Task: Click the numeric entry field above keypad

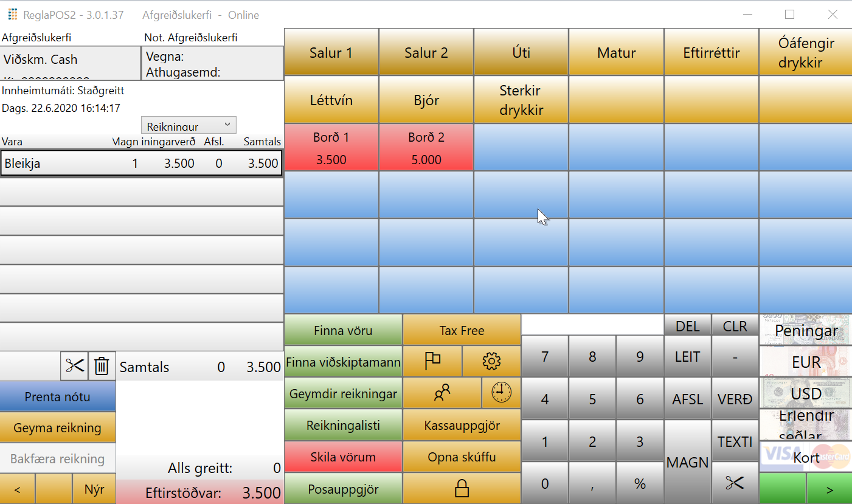Action: [592, 325]
